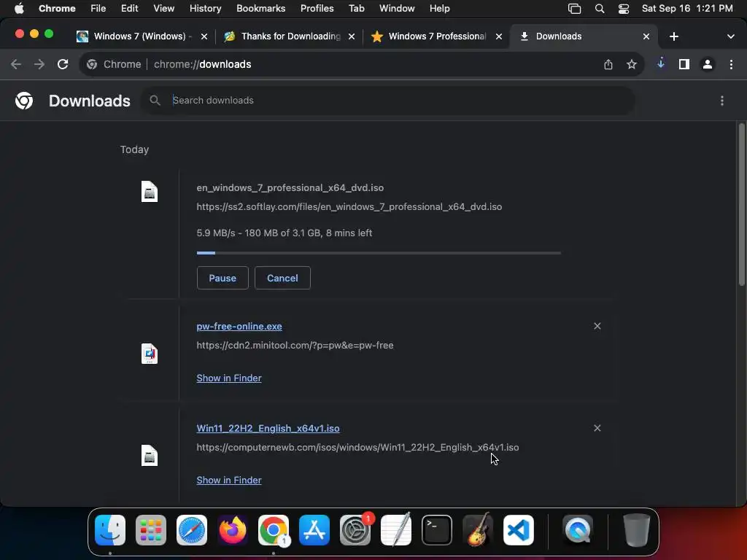Open the Bookmarks menu
The image size is (747, 560).
click(260, 9)
